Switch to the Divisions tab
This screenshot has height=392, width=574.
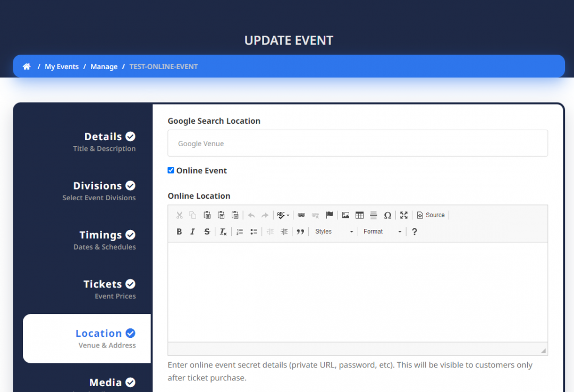tap(99, 191)
